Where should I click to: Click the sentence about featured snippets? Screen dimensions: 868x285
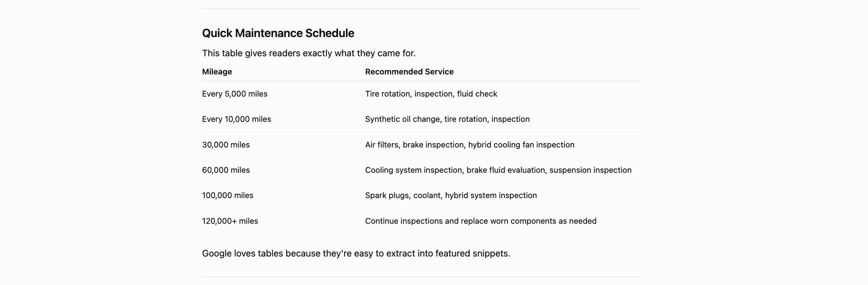[356, 253]
